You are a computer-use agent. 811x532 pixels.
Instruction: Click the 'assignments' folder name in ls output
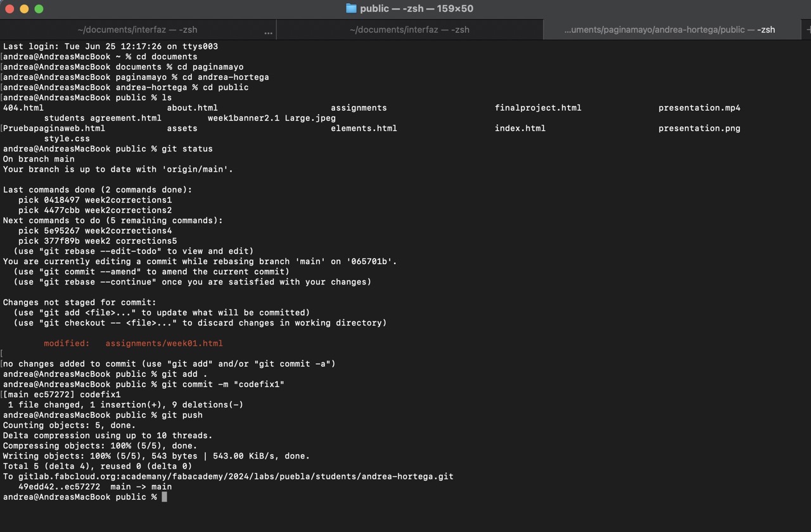click(359, 108)
